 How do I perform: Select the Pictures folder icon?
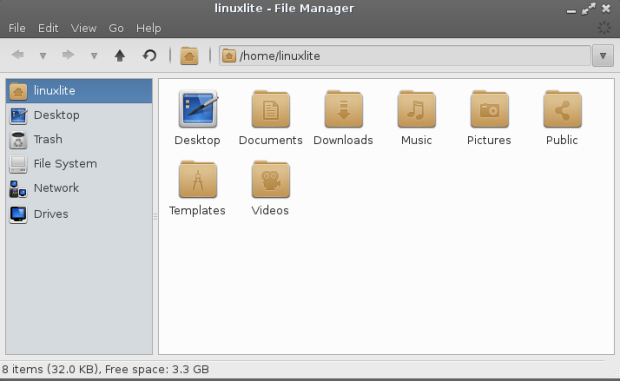tap(489, 109)
